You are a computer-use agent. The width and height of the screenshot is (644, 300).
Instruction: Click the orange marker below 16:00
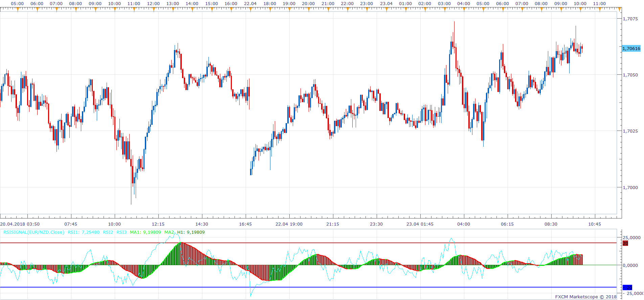click(231, 9)
